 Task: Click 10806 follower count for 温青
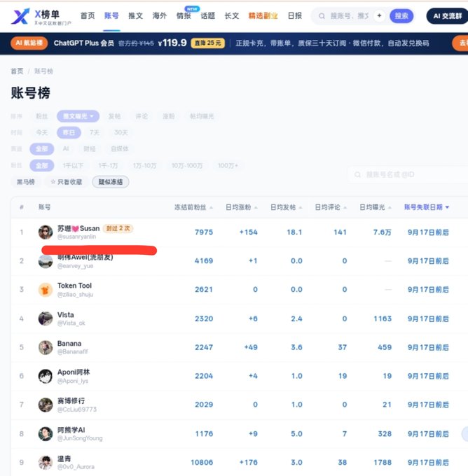(202, 462)
